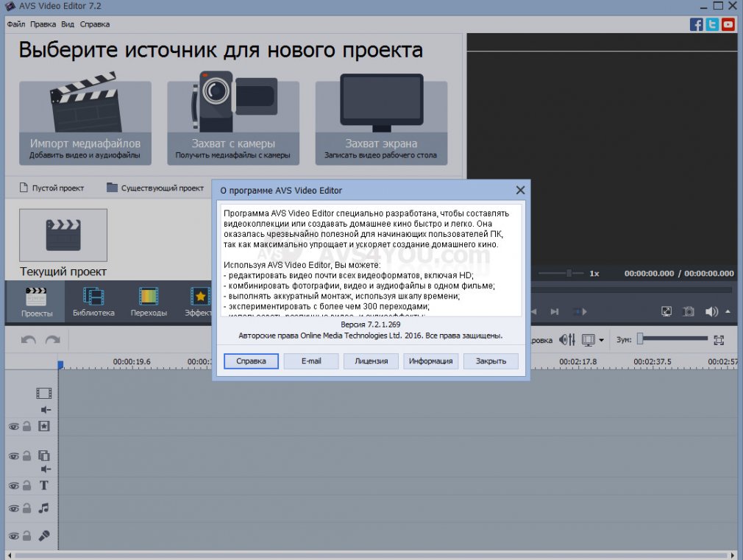Select the Захват экрана monitor card
The width and height of the screenshot is (743, 560).
382,118
